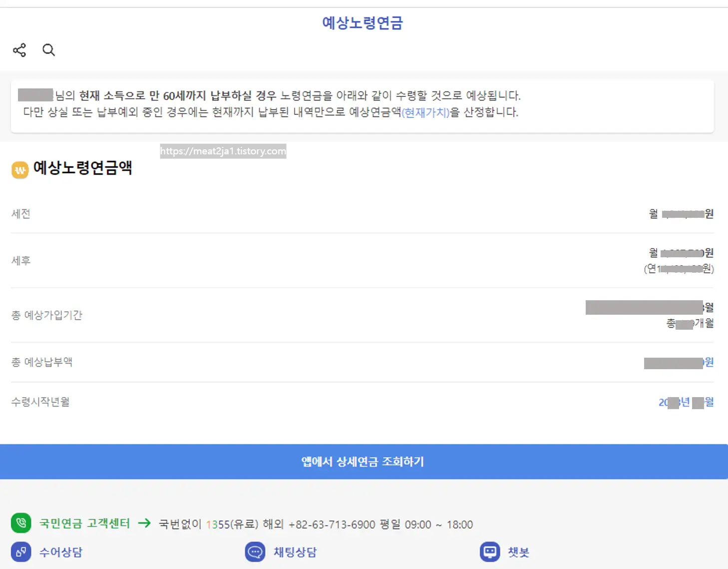The image size is (728, 569).
Task: Click the meat2ja1 tistory watermark link
Action: pos(223,151)
